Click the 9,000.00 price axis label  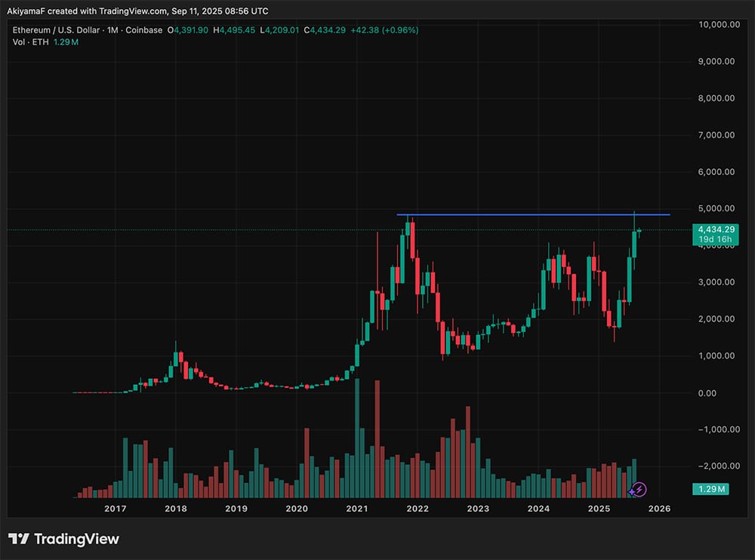(x=716, y=61)
